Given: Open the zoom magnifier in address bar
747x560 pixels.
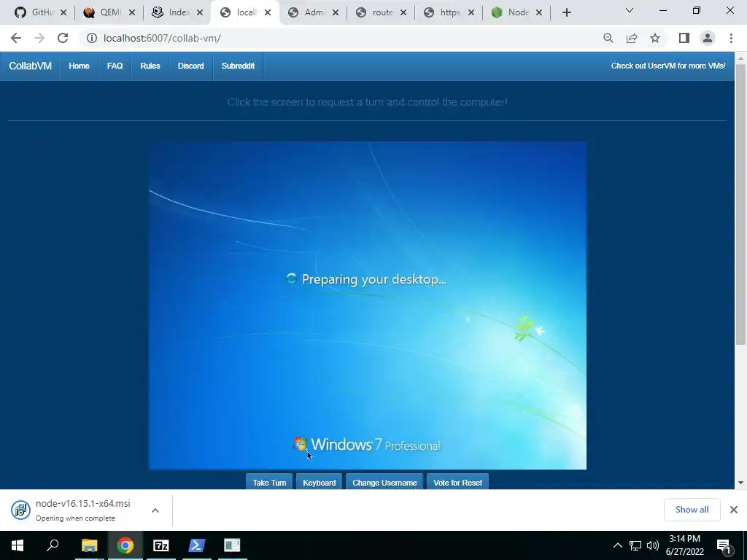Looking at the screenshot, I should tap(608, 38).
